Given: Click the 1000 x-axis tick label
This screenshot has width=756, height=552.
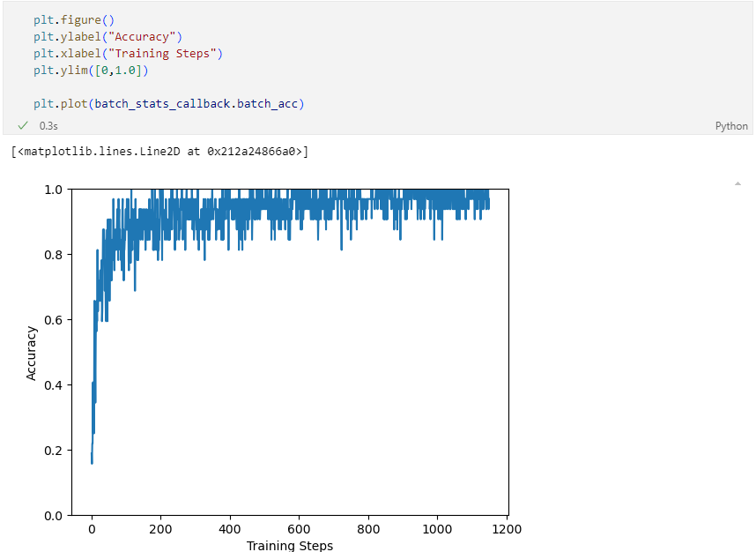Looking at the screenshot, I should pyautogui.click(x=437, y=529).
